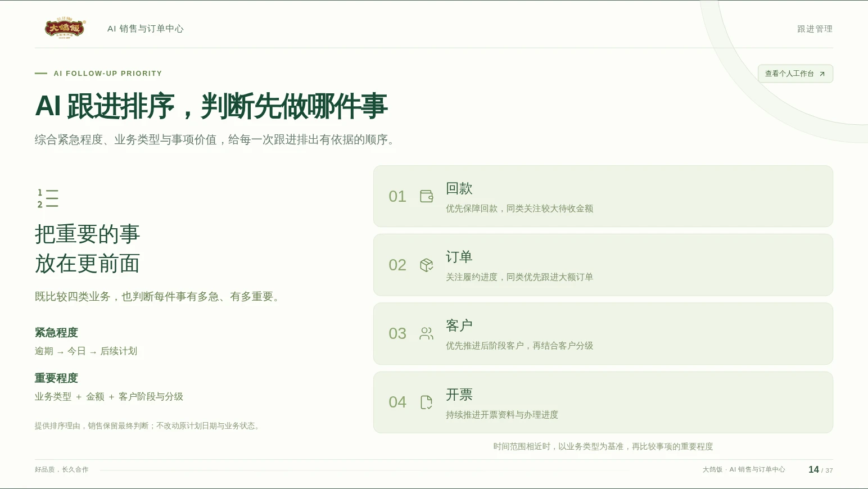Click the text 业务类型 + 金额 + 客户阶段与分级
The height and width of the screenshot is (489, 868).
coord(109,397)
